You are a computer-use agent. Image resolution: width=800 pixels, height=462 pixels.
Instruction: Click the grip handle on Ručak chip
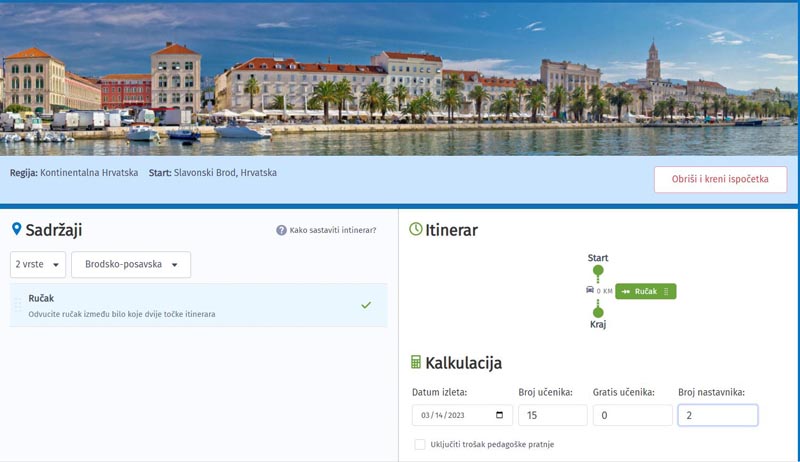[x=666, y=291]
